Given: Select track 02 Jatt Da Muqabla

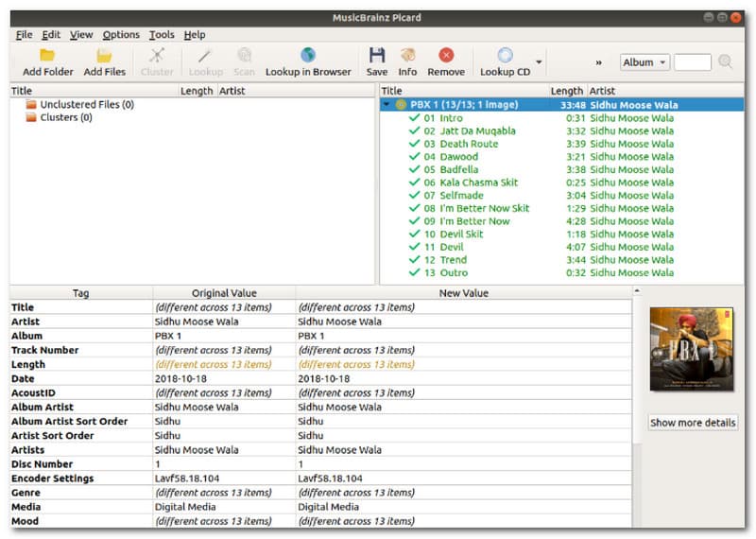Looking at the screenshot, I should [x=561, y=130].
